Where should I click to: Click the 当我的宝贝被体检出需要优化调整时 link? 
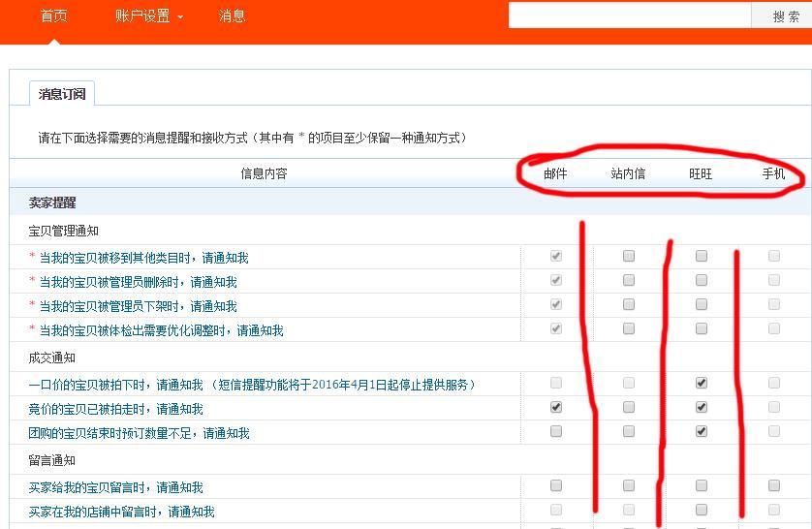160,330
